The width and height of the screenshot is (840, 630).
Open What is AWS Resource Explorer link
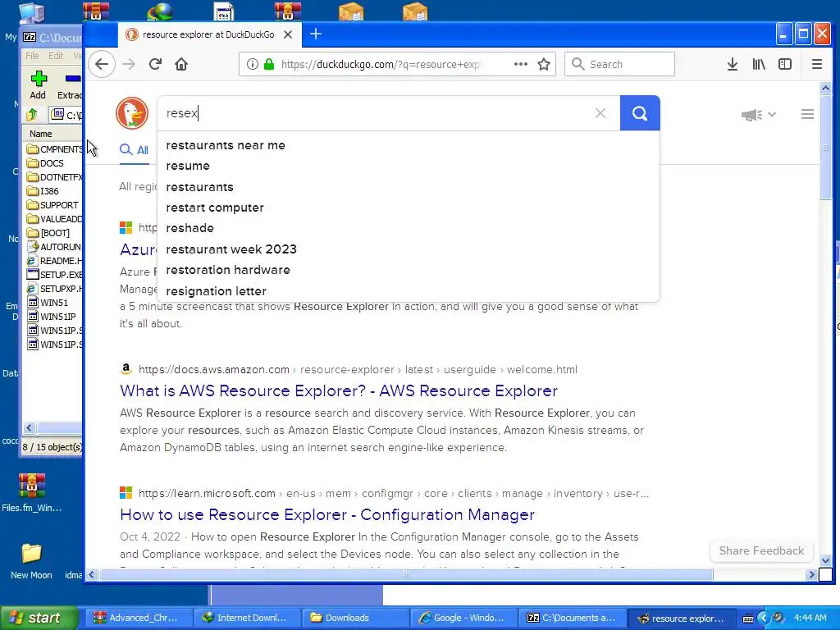pyautogui.click(x=339, y=391)
